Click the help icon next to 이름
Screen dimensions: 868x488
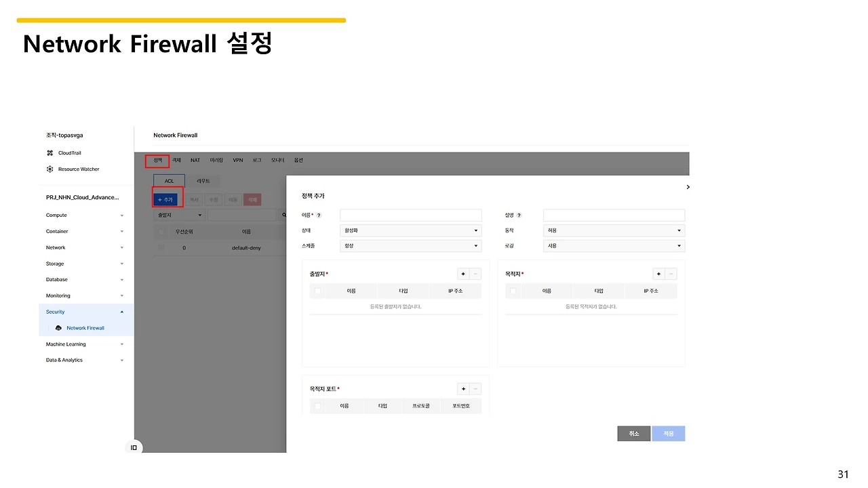coord(319,216)
